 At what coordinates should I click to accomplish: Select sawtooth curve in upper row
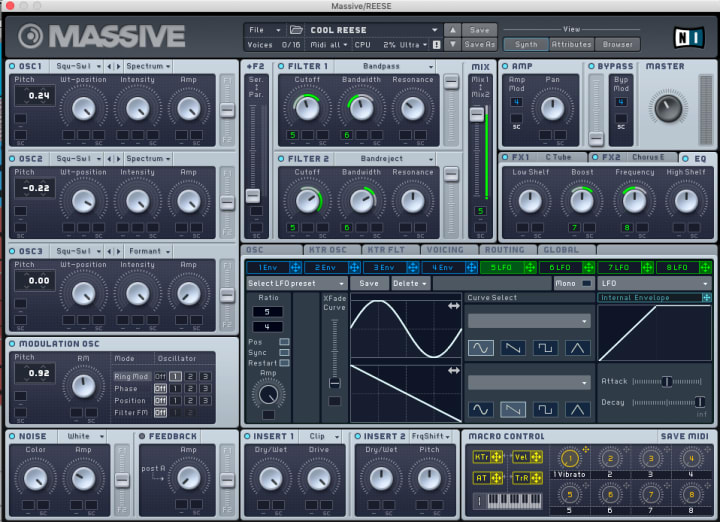click(x=512, y=348)
